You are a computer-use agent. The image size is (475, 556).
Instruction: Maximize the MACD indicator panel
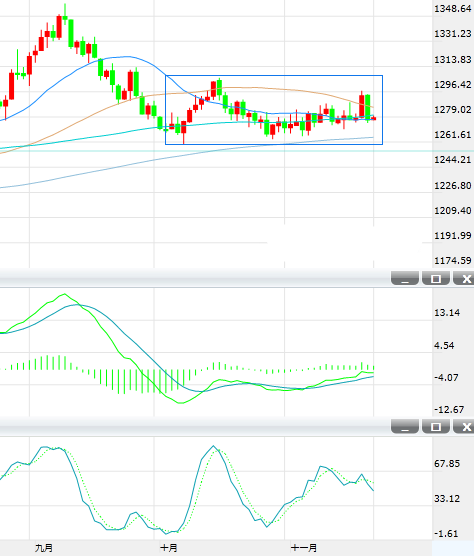click(436, 278)
